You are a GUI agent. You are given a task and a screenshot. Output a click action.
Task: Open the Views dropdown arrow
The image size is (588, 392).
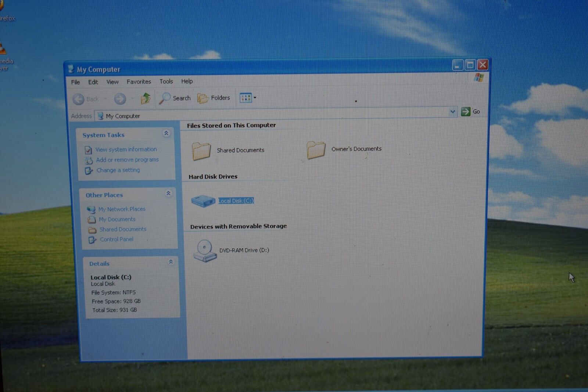pyautogui.click(x=255, y=98)
